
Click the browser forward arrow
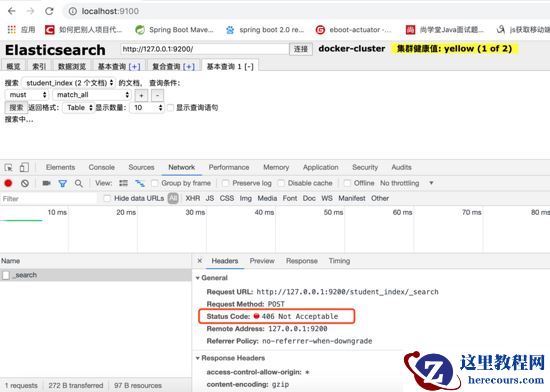(31, 11)
